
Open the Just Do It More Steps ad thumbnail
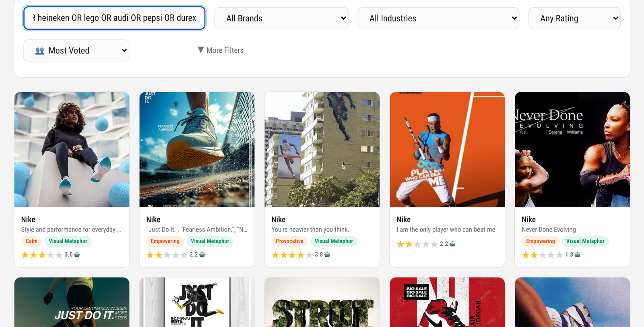(x=72, y=302)
